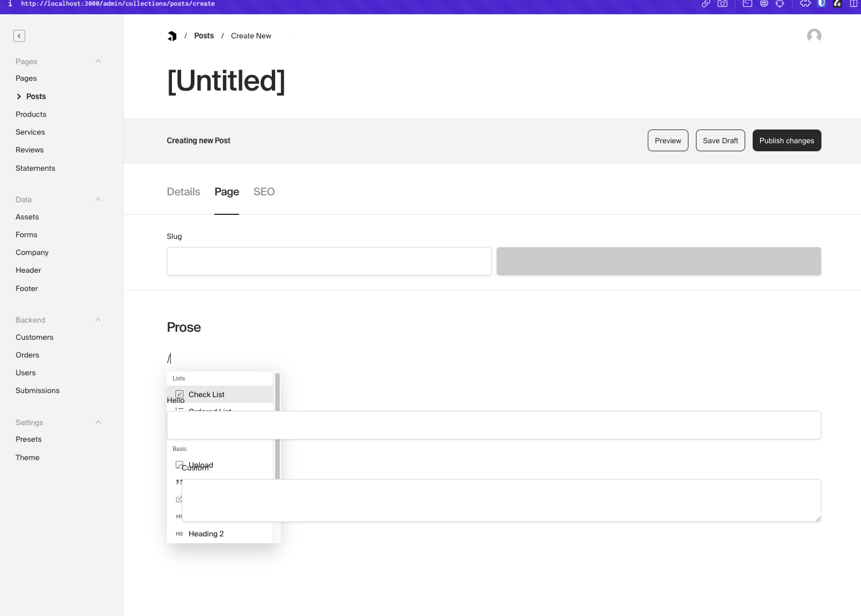Click the Save Draft button

(x=720, y=140)
